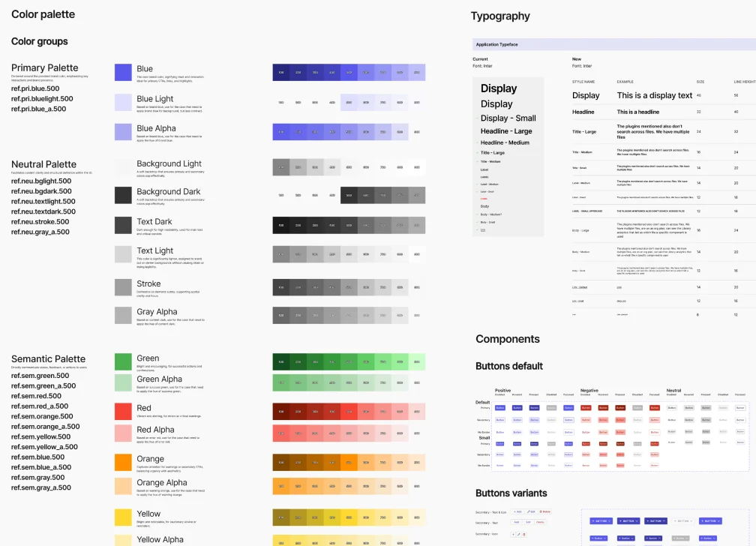Select the Red color swatch
The height and width of the screenshot is (546, 756).
point(123,411)
